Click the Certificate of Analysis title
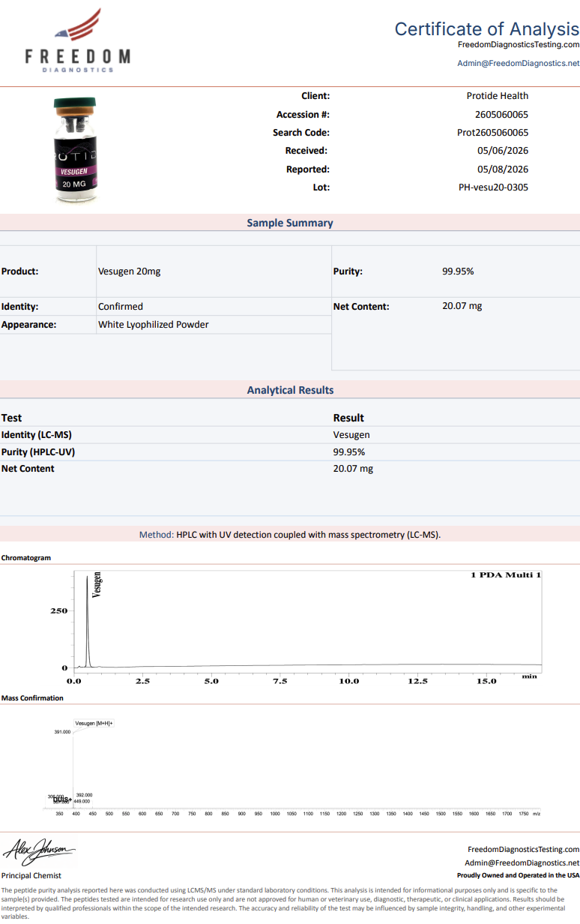Screen dimensions: 580x924 point(487,28)
